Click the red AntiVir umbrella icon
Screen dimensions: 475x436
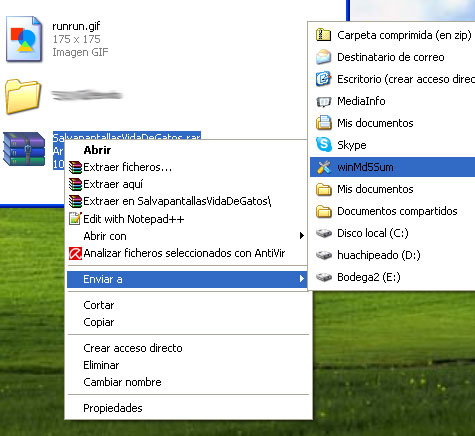[x=75, y=253]
